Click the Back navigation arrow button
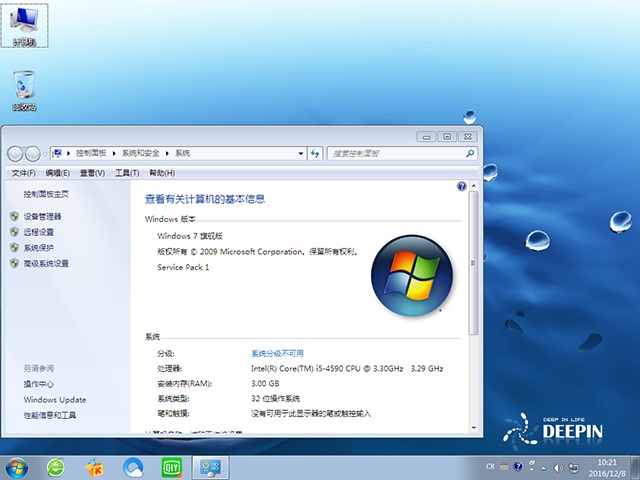The width and height of the screenshot is (640, 480). (x=15, y=154)
